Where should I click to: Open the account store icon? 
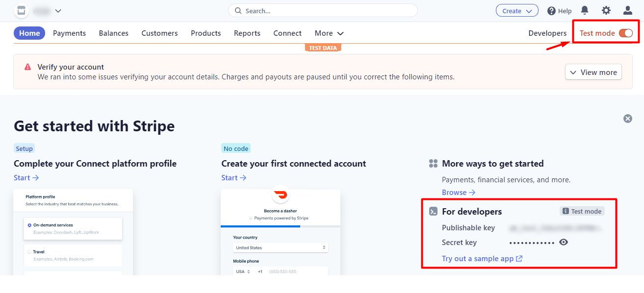tap(21, 10)
